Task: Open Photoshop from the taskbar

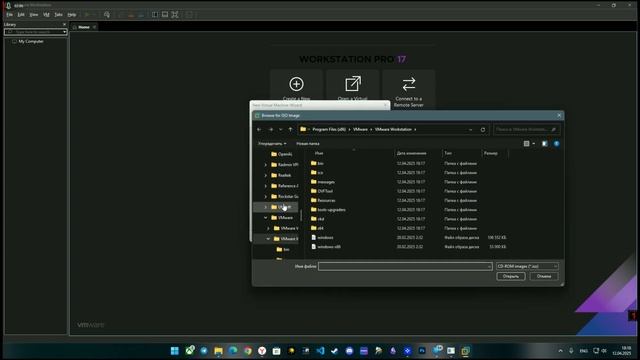Action: [422, 351]
